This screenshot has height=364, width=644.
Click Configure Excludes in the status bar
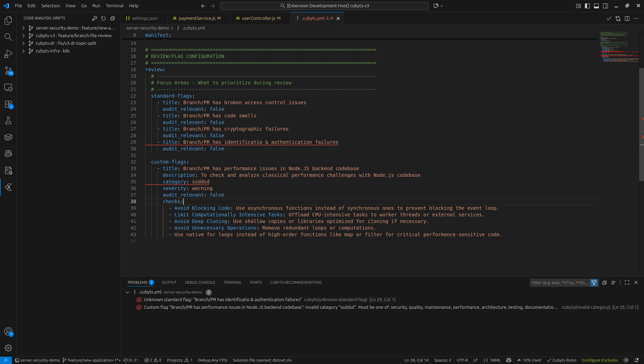coord(600,360)
